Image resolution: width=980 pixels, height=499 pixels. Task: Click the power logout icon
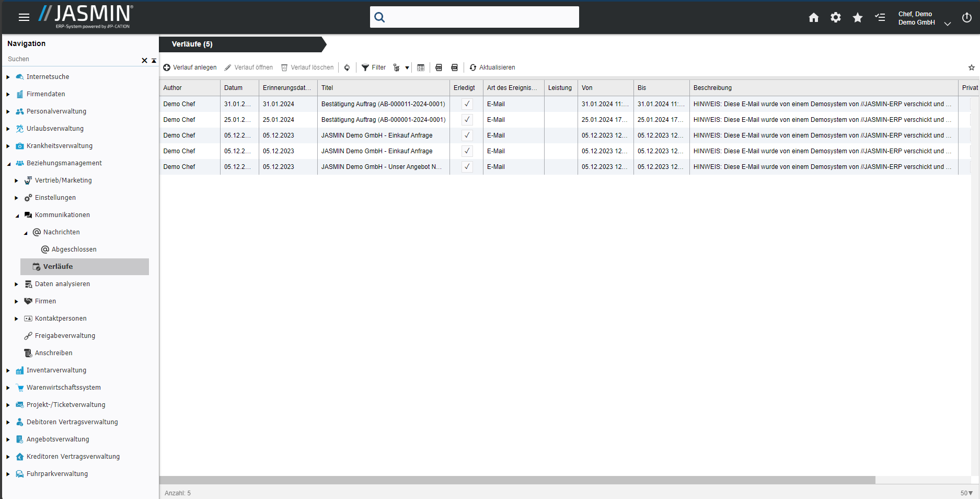(x=966, y=18)
